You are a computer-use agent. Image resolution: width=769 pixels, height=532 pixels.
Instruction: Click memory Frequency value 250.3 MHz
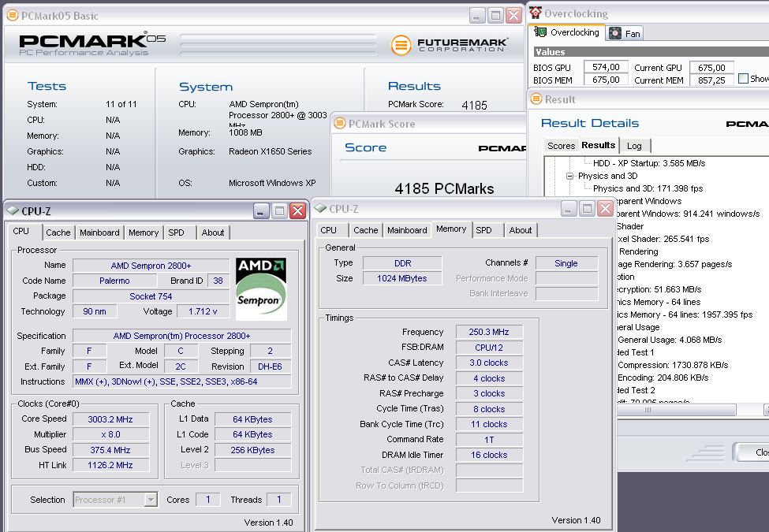coord(489,332)
